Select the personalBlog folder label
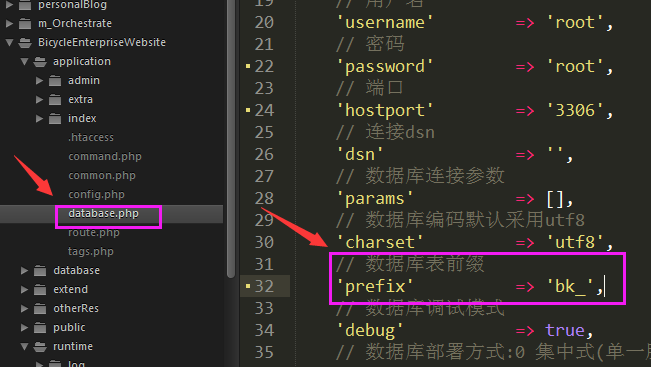The width and height of the screenshot is (651, 367). pyautogui.click(x=72, y=5)
